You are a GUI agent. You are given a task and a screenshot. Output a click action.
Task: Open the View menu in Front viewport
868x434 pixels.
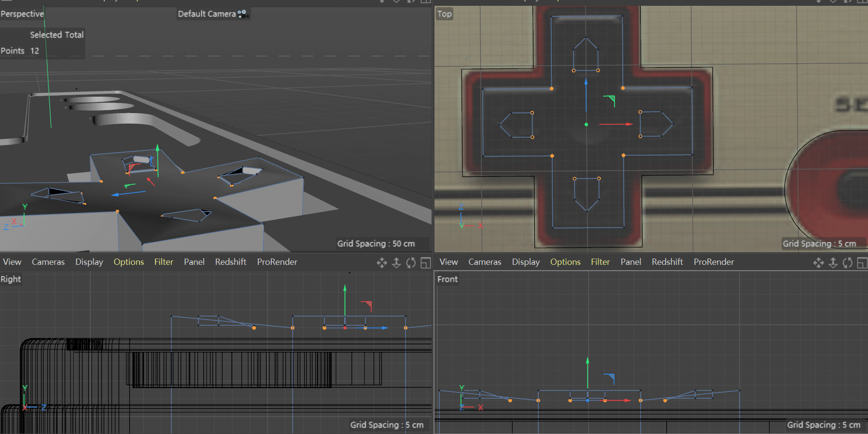tap(448, 262)
